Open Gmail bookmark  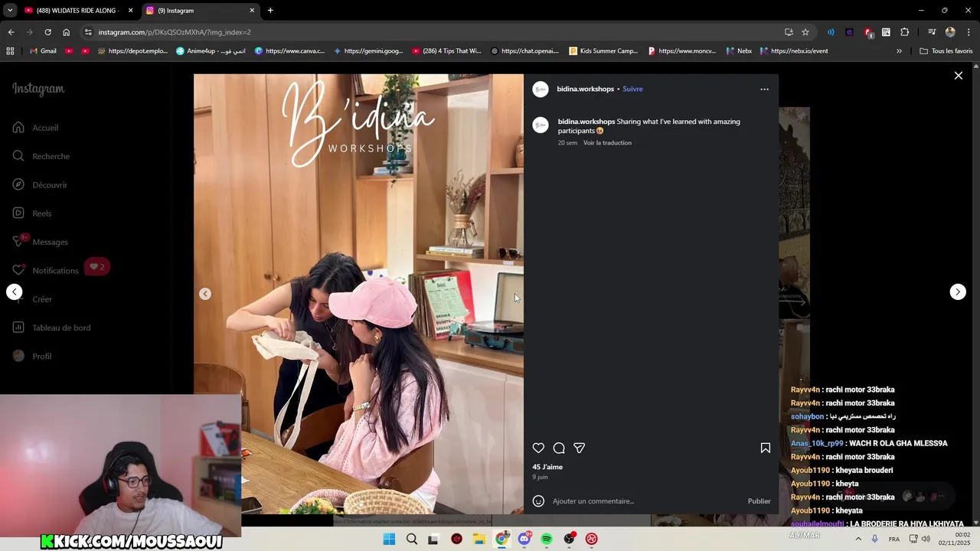pos(43,51)
